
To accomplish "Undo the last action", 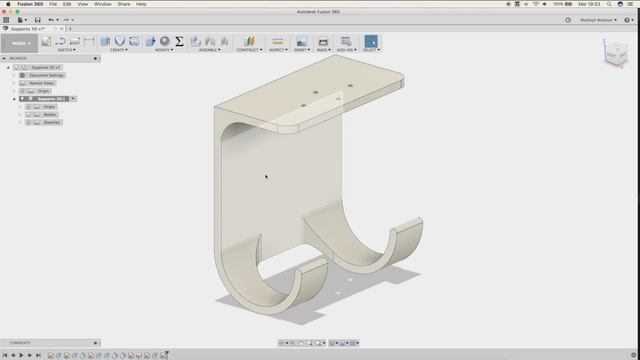I will 51,20.
